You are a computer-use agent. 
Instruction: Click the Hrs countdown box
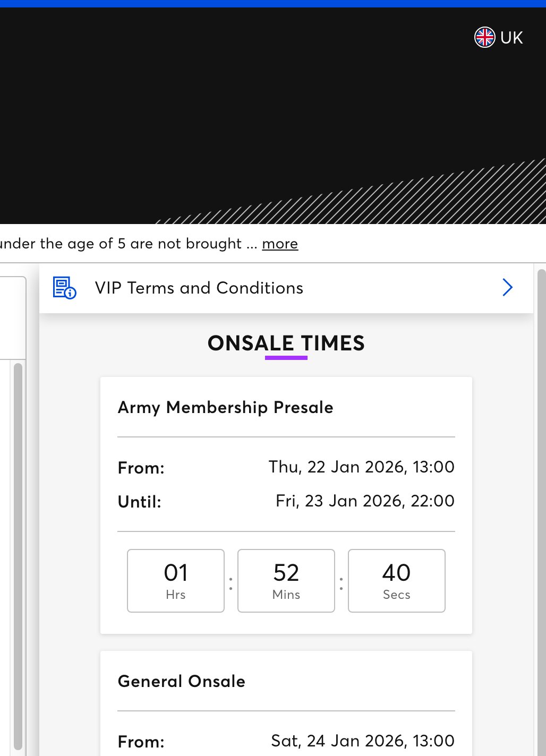coord(176,580)
